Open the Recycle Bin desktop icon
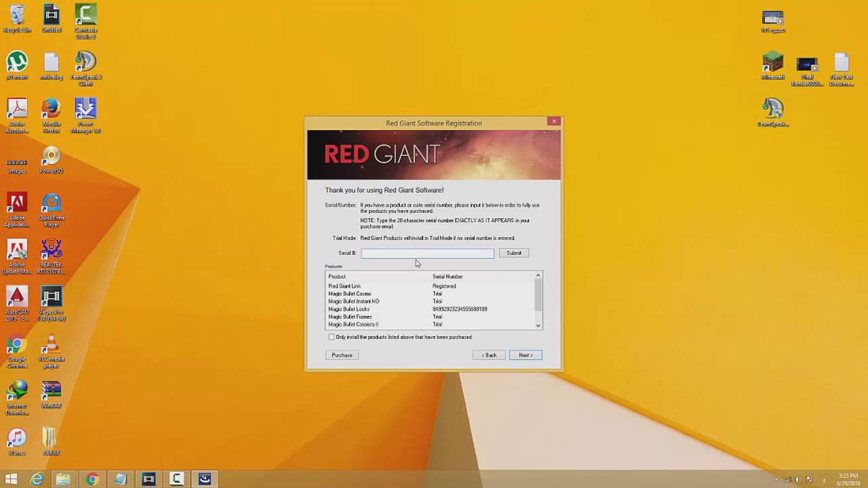The image size is (868, 488). pyautogui.click(x=17, y=18)
